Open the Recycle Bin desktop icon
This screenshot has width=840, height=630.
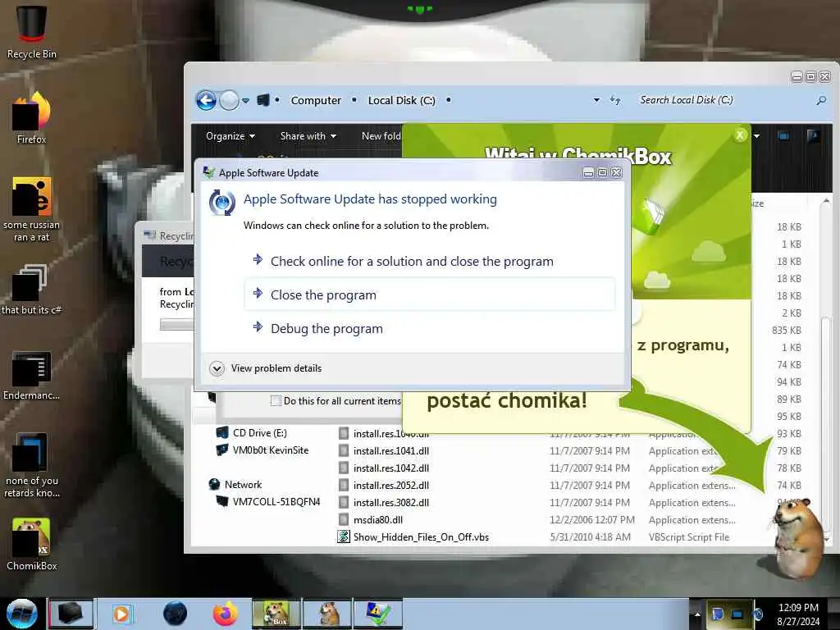point(31,31)
